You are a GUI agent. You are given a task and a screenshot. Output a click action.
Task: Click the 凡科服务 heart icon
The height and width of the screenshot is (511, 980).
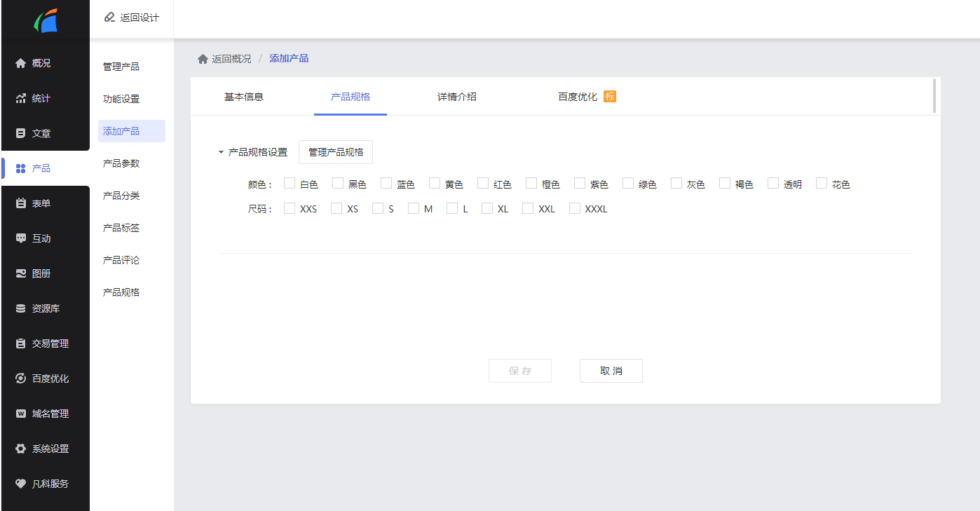[x=20, y=484]
